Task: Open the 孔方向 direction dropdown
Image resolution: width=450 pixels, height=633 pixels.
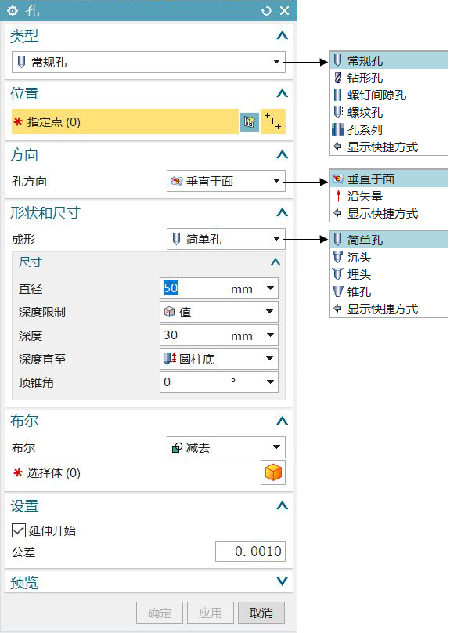Action: [226, 181]
